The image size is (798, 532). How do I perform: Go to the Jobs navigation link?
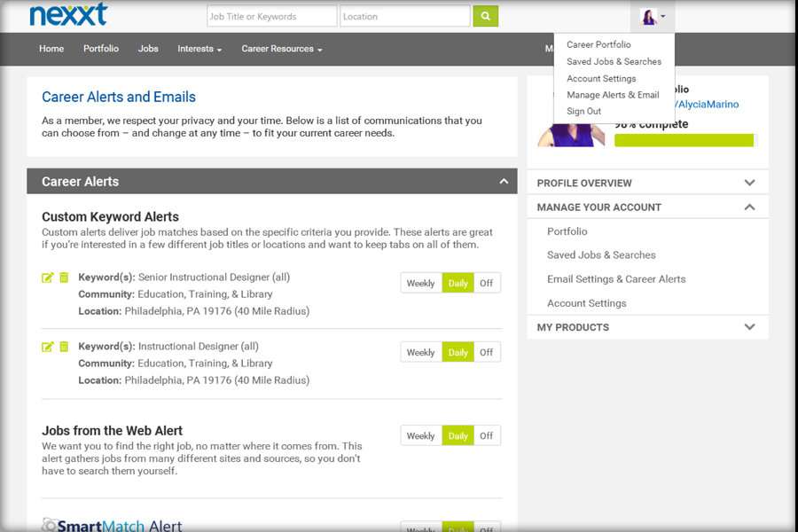pos(148,49)
